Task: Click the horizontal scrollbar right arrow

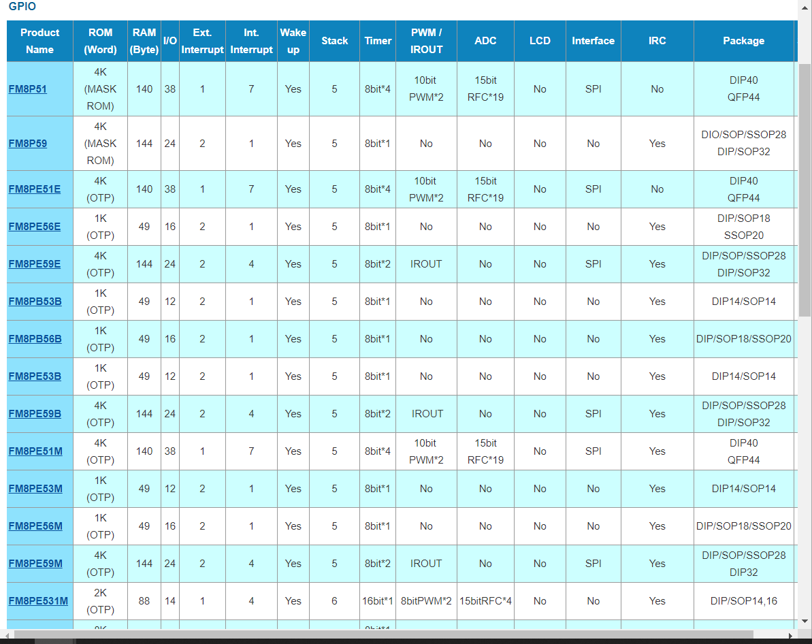Action: click(791, 635)
